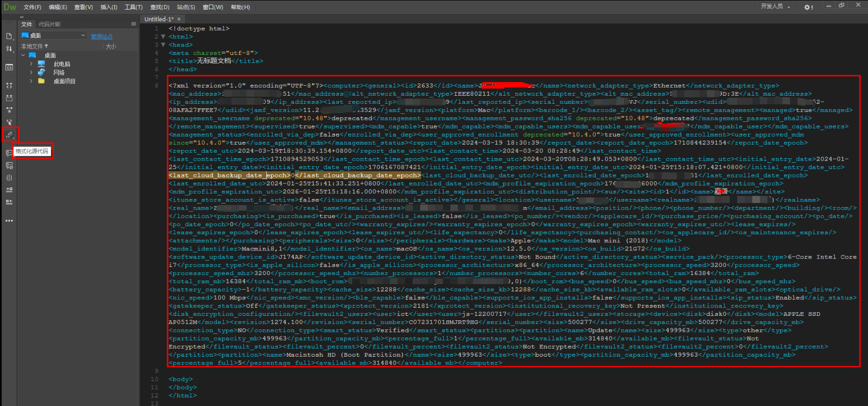Click the 网络 network globe icon
The width and height of the screenshot is (868, 406).
[x=41, y=73]
